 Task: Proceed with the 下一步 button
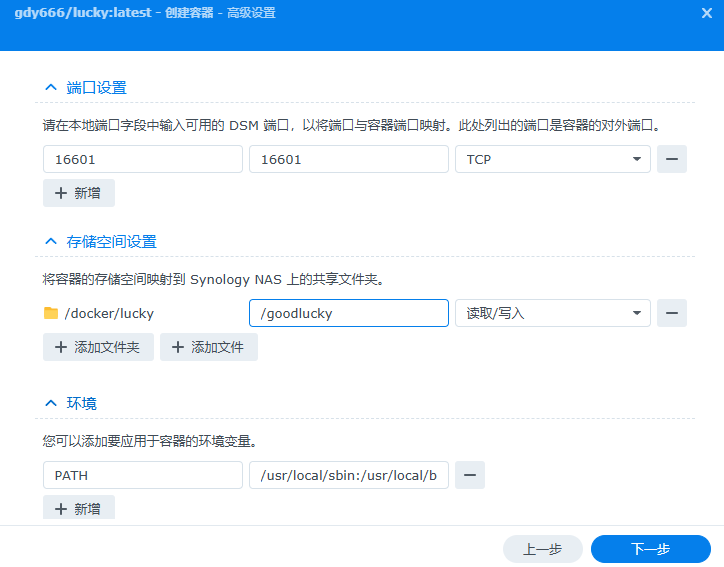(x=650, y=549)
